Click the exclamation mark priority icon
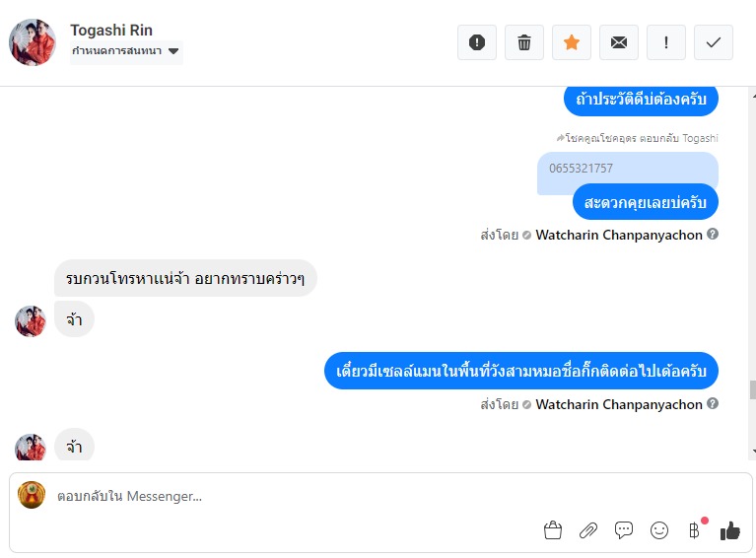The height and width of the screenshot is (558, 756). pyautogui.click(x=666, y=42)
